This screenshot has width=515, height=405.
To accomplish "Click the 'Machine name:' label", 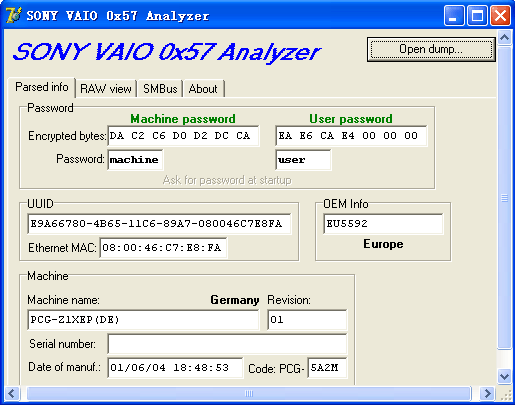I will (63, 300).
